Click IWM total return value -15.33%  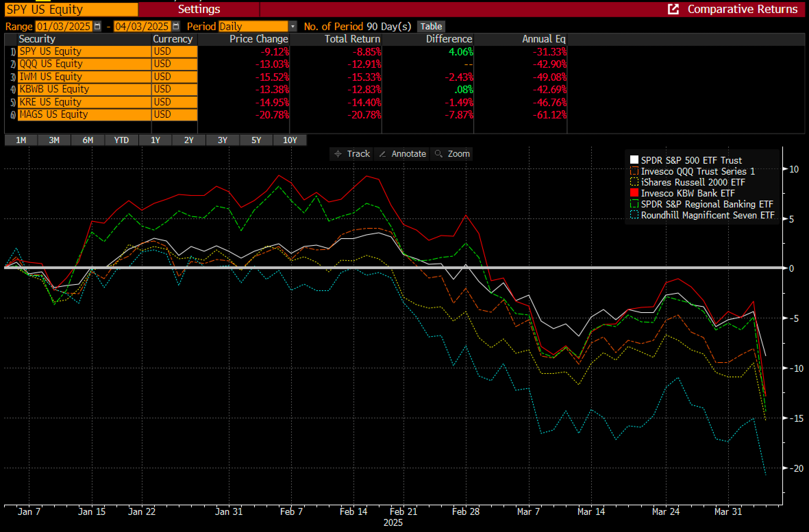click(364, 77)
